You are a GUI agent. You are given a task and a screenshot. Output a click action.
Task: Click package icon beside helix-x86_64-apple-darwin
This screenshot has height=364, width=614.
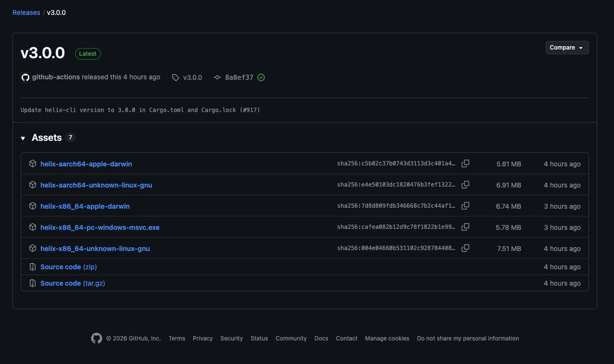pyautogui.click(x=32, y=206)
